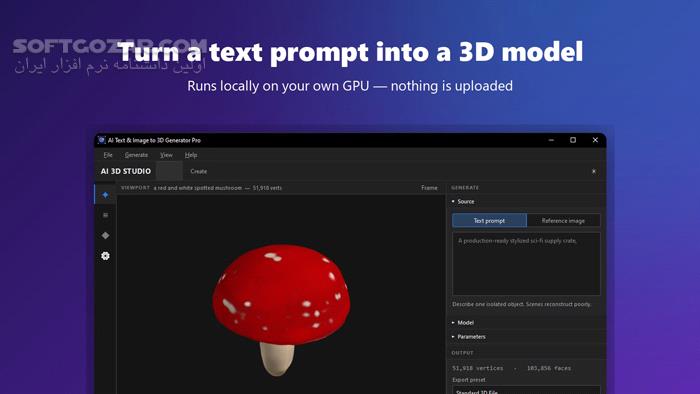Expand the Model section
The width and height of the screenshot is (700, 394).
pos(462,323)
